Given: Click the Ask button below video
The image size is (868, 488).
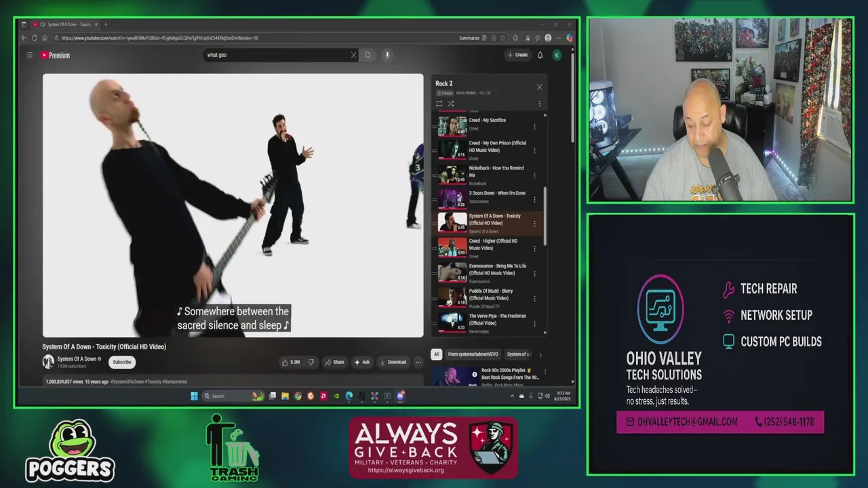Looking at the screenshot, I should click(x=362, y=362).
